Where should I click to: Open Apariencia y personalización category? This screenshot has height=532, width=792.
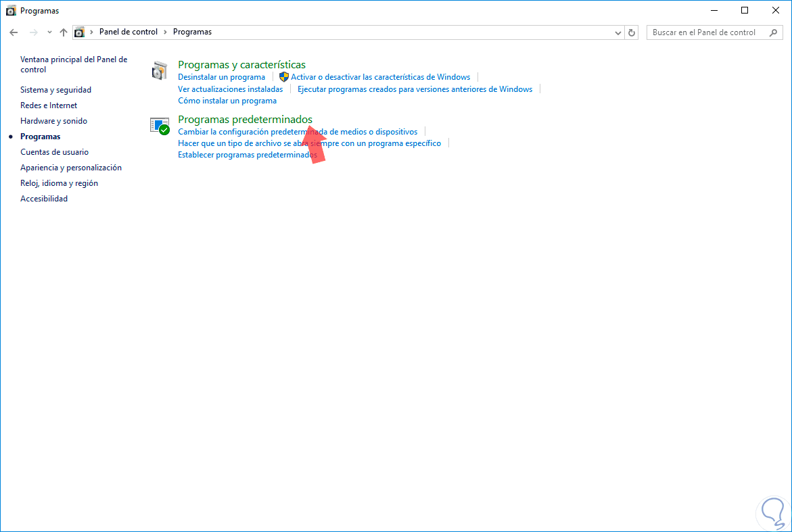(71, 168)
